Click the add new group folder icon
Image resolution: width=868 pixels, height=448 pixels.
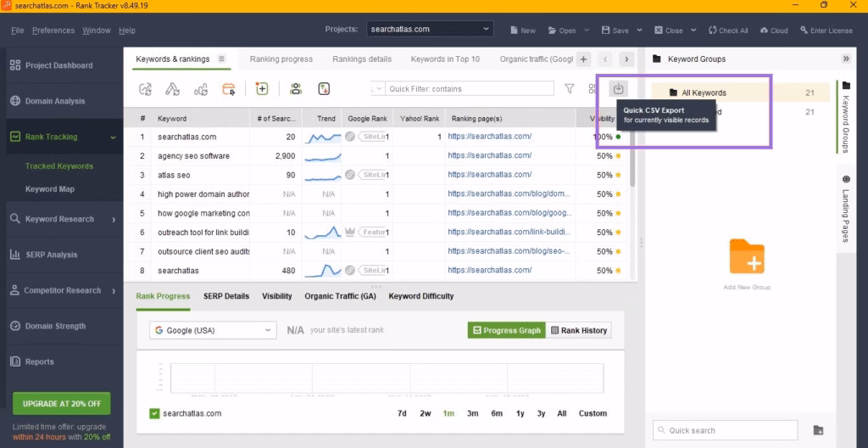tap(747, 255)
